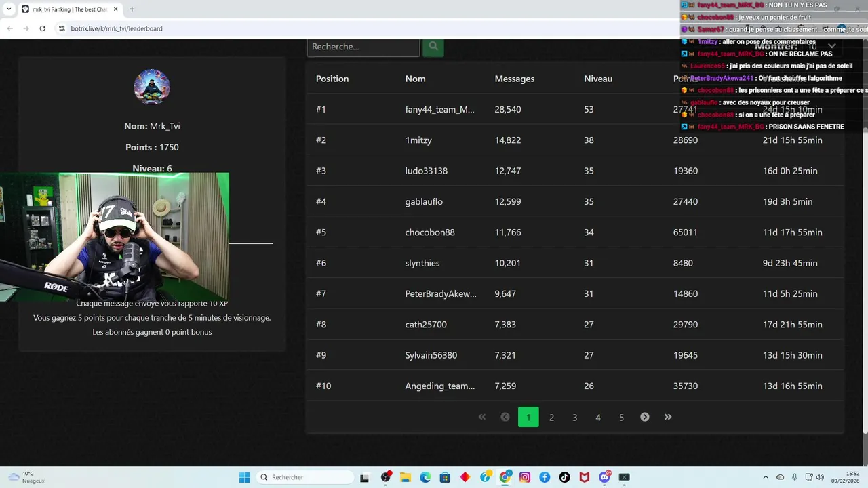Click the browser forward arrow
The width and height of the screenshot is (868, 488).
[x=26, y=28]
